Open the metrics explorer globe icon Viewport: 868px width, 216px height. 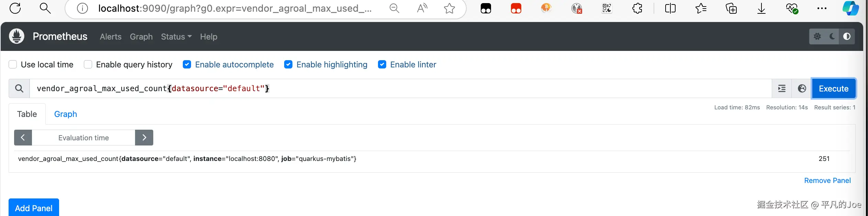point(802,89)
